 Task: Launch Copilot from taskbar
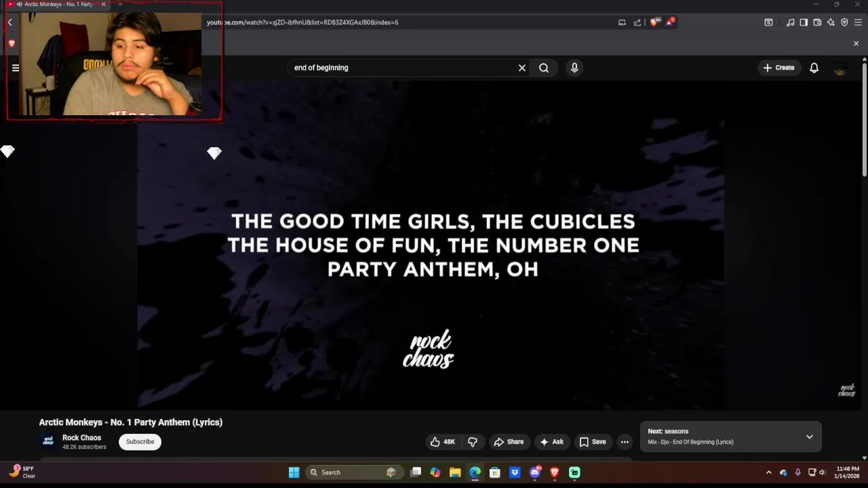tap(435, 472)
